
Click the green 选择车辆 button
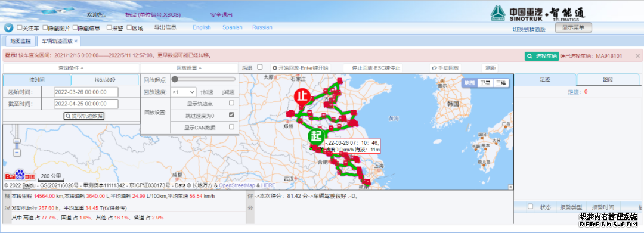tap(541, 56)
